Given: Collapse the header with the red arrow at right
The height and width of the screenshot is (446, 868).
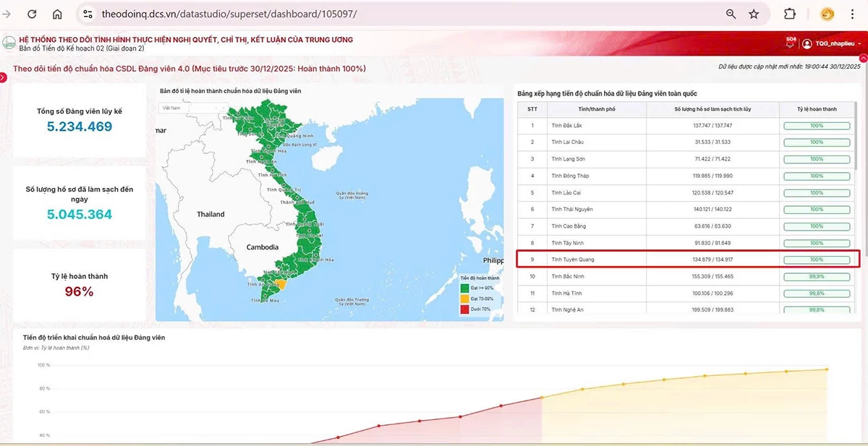Looking at the screenshot, I should coord(863,58).
